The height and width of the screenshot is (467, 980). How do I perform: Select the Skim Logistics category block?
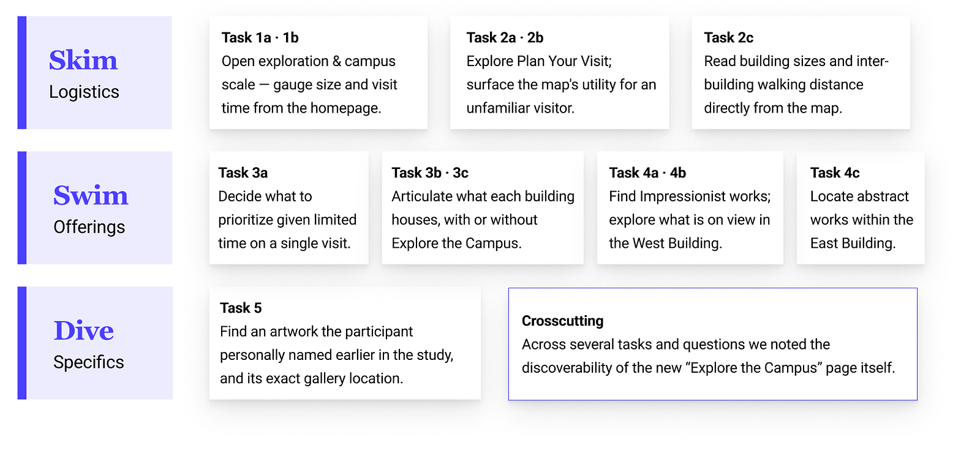tap(95, 73)
